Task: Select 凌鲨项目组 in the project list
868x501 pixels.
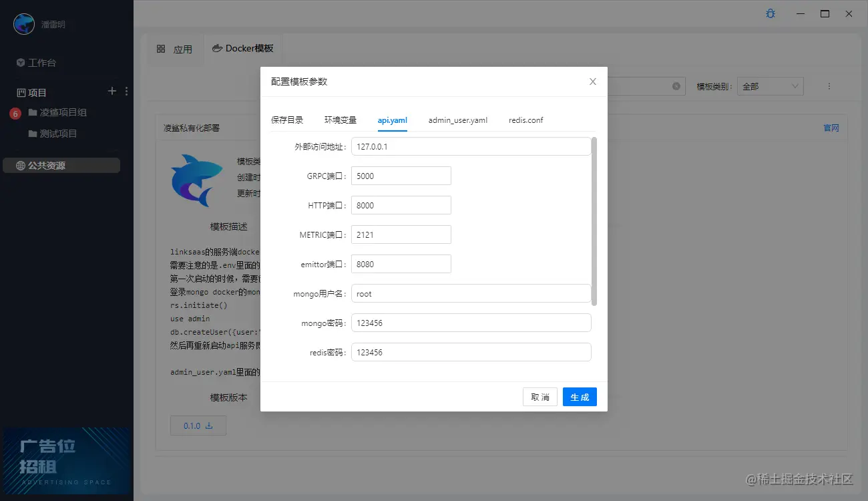Action: point(63,112)
